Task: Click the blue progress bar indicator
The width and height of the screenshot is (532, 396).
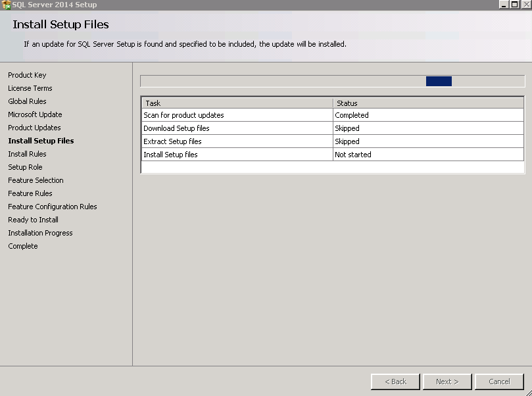Action: 439,82
